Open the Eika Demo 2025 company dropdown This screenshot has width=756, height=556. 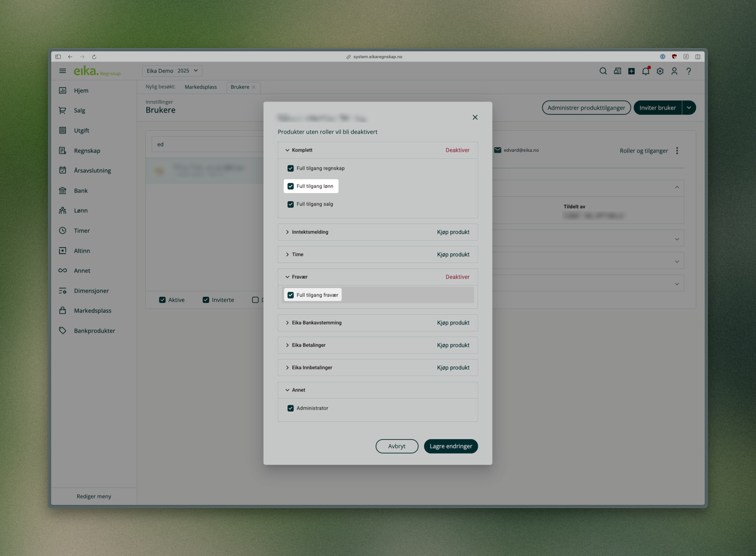(x=172, y=71)
